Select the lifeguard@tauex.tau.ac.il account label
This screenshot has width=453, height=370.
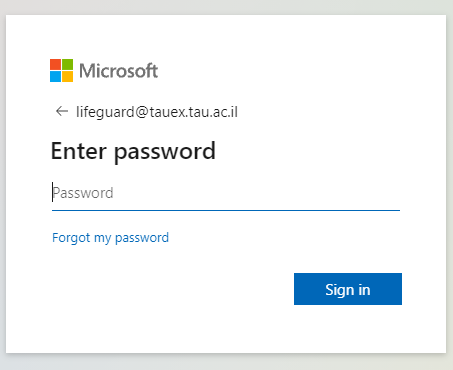[x=157, y=112]
